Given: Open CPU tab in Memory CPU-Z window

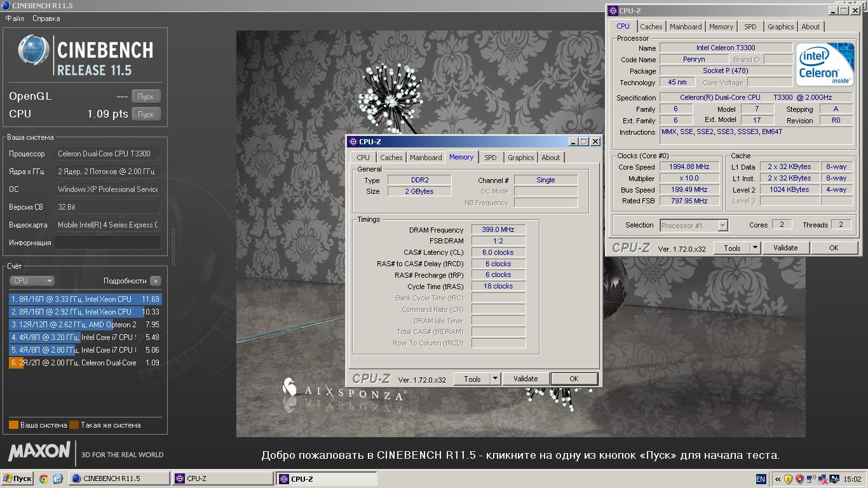Looking at the screenshot, I should click(363, 158).
